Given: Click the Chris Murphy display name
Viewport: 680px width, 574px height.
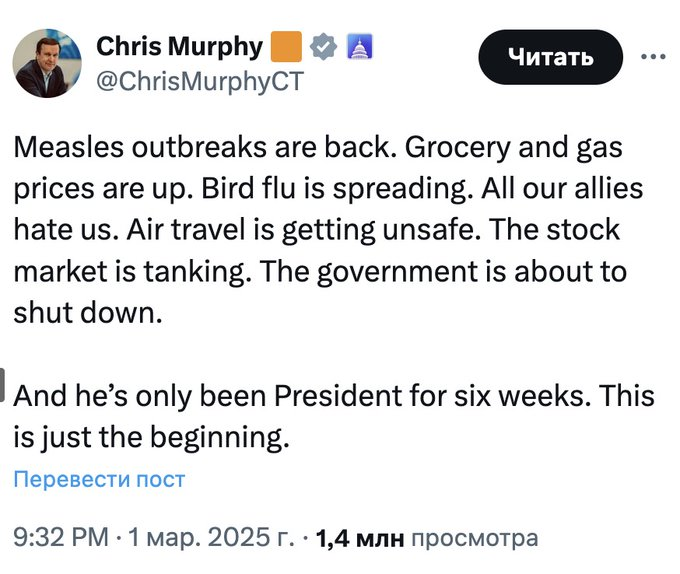Looking at the screenshot, I should (180, 46).
